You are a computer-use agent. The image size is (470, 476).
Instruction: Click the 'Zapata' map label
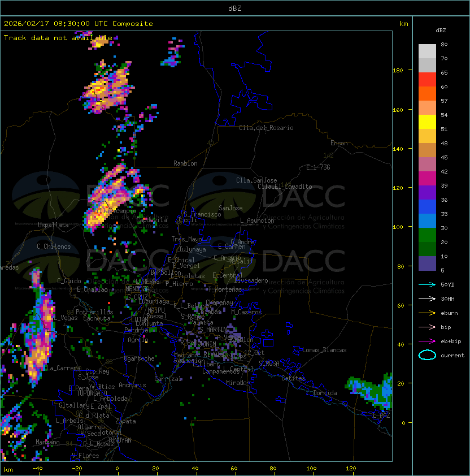pyautogui.click(x=125, y=421)
